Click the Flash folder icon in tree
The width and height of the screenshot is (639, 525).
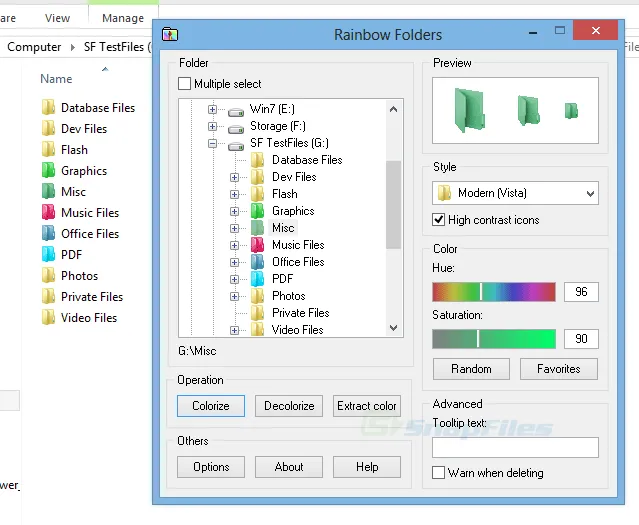257,194
